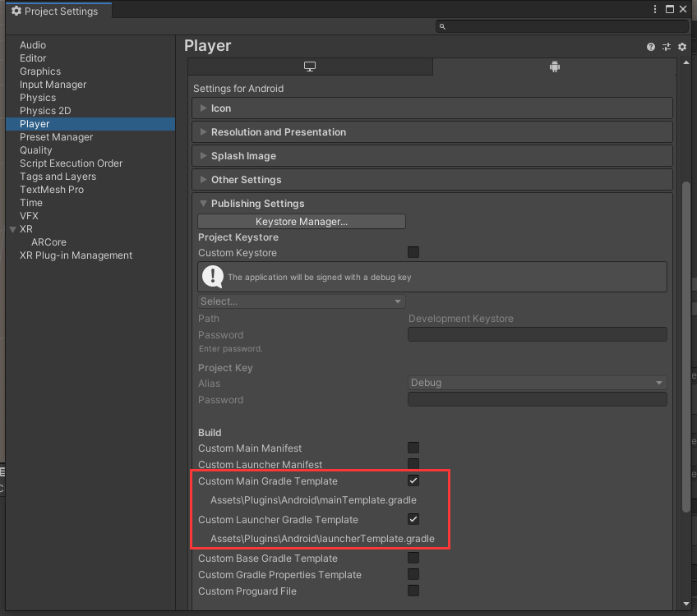Viewport: 697px width, 616px height.
Task: Click the Project Key Password field
Action: (x=537, y=399)
